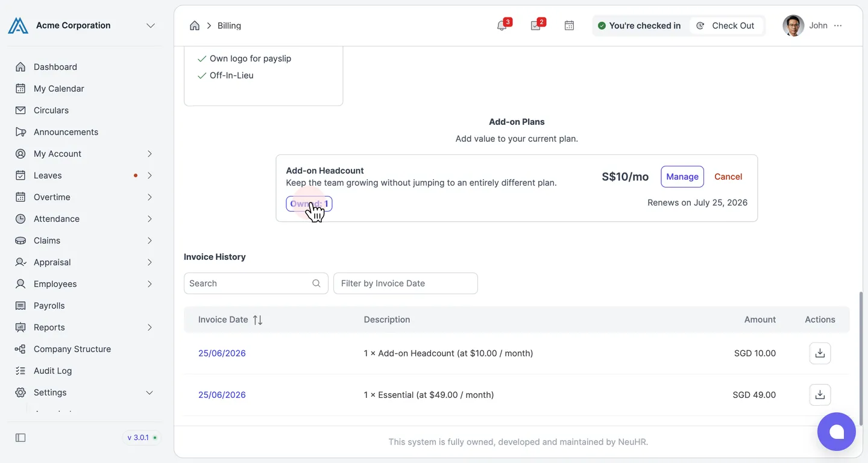Click the Description column header
This screenshot has height=463, width=868.
(x=387, y=320)
